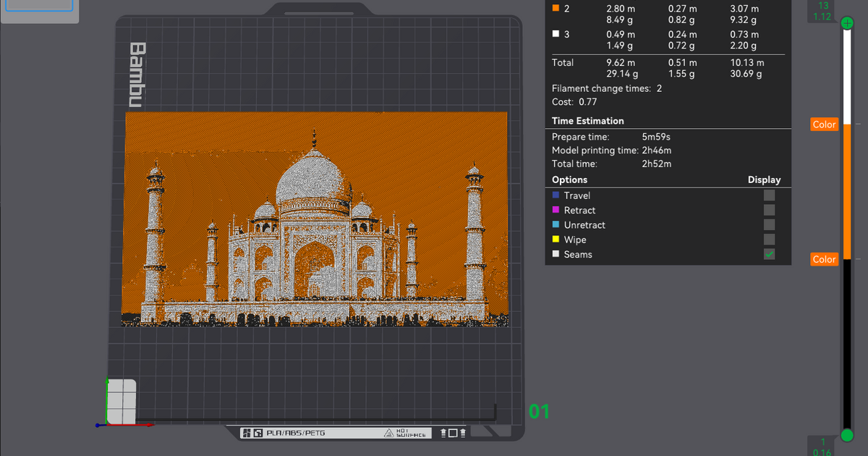Click the 0.73 m value
This screenshot has width=868, height=456.
pyautogui.click(x=745, y=34)
